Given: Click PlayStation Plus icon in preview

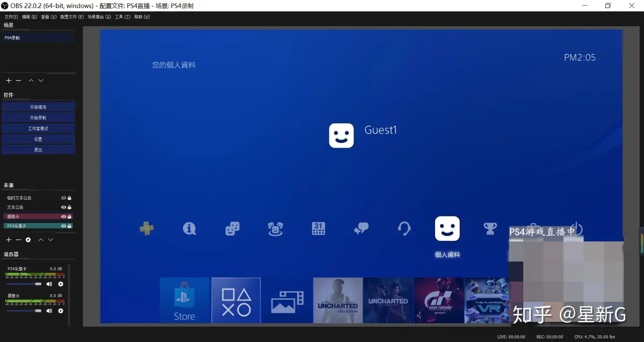Looking at the screenshot, I should [x=146, y=228].
